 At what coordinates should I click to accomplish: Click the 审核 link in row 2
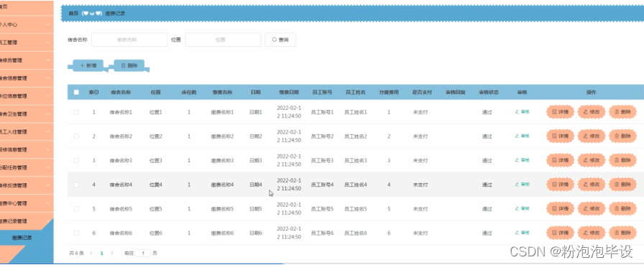click(522, 136)
